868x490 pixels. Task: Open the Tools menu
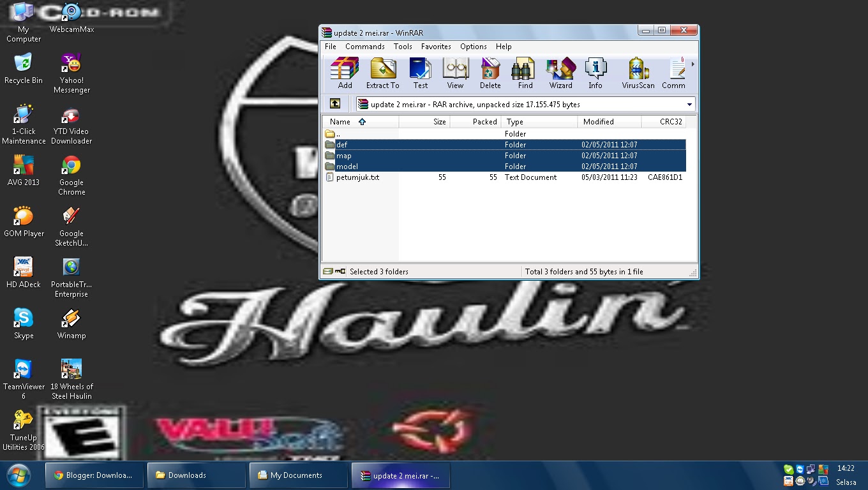click(x=403, y=47)
